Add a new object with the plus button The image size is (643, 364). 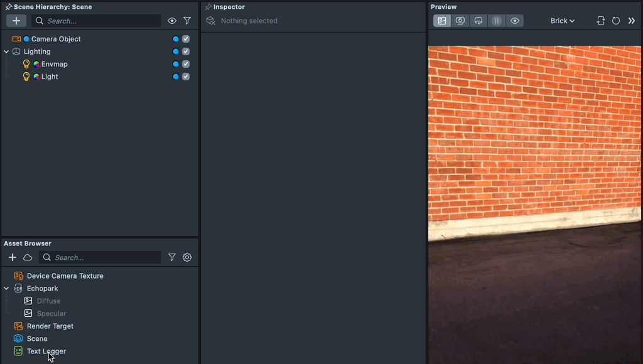(x=16, y=21)
